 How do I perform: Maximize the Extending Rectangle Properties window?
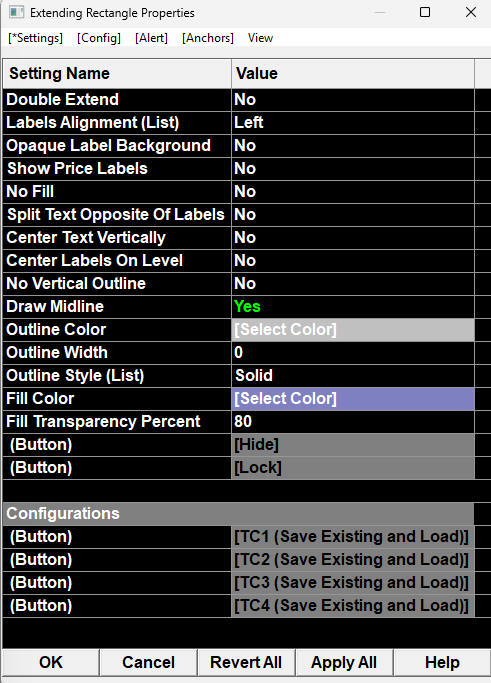point(425,12)
